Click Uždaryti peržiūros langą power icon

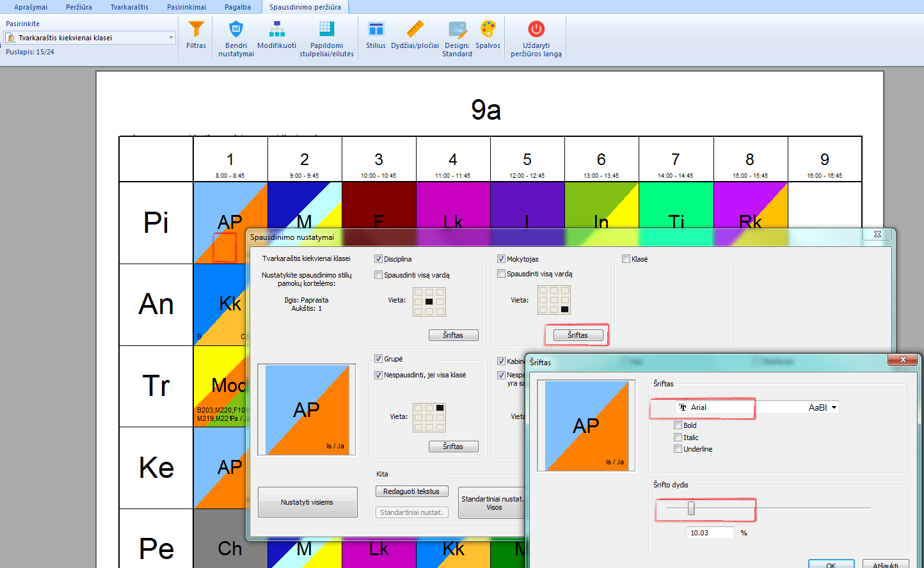click(536, 30)
